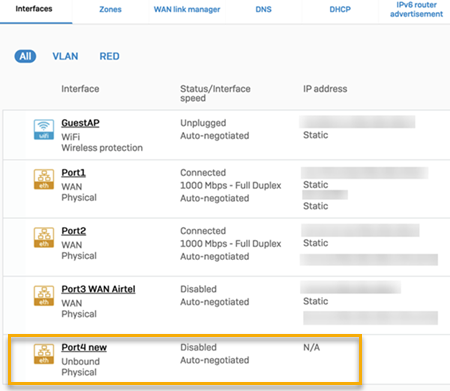
Task: Click the Port4 new ethernet icon
Action: click(44, 354)
